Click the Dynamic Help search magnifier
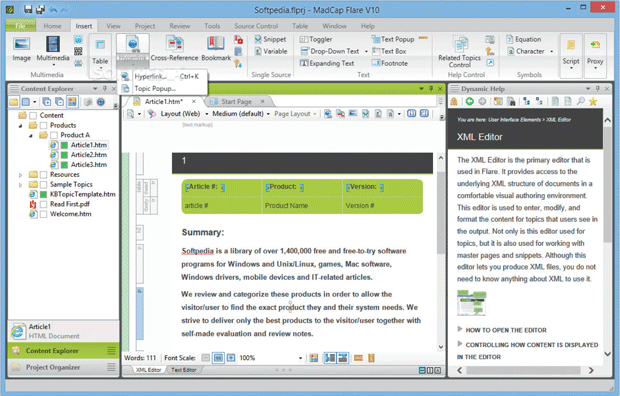The width and height of the screenshot is (620, 396). point(580,102)
